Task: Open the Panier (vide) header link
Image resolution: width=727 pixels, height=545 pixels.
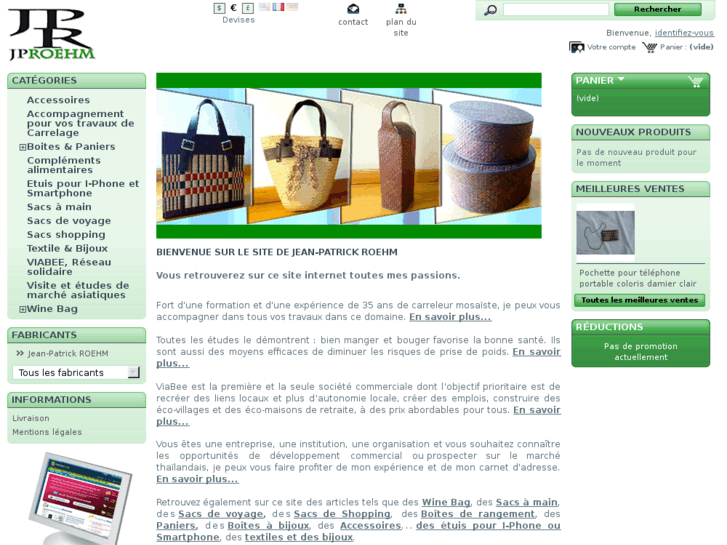Action: pos(687,47)
